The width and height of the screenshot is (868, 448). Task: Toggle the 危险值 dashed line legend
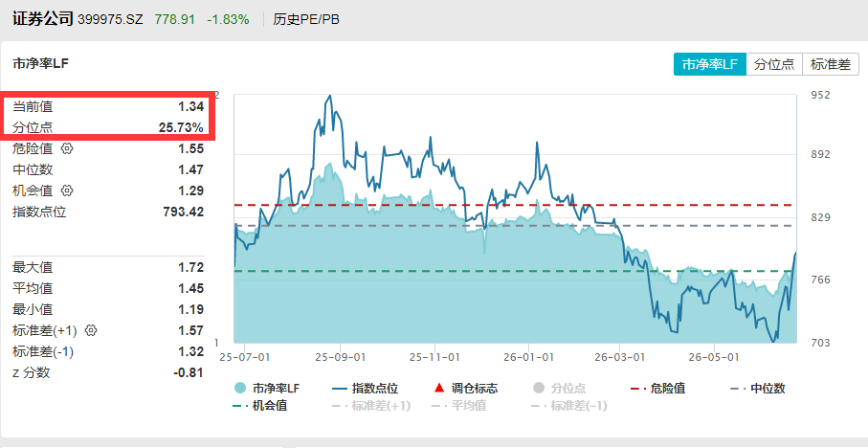pos(657,389)
